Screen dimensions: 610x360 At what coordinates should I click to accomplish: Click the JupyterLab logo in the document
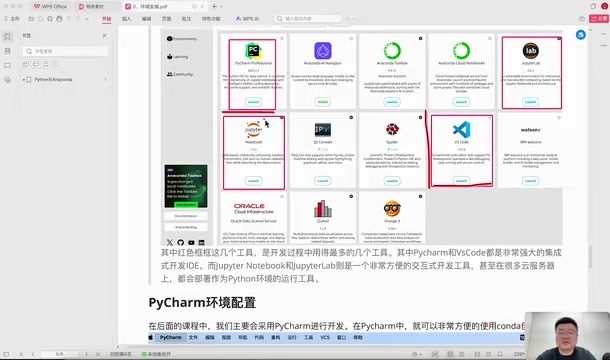point(531,51)
